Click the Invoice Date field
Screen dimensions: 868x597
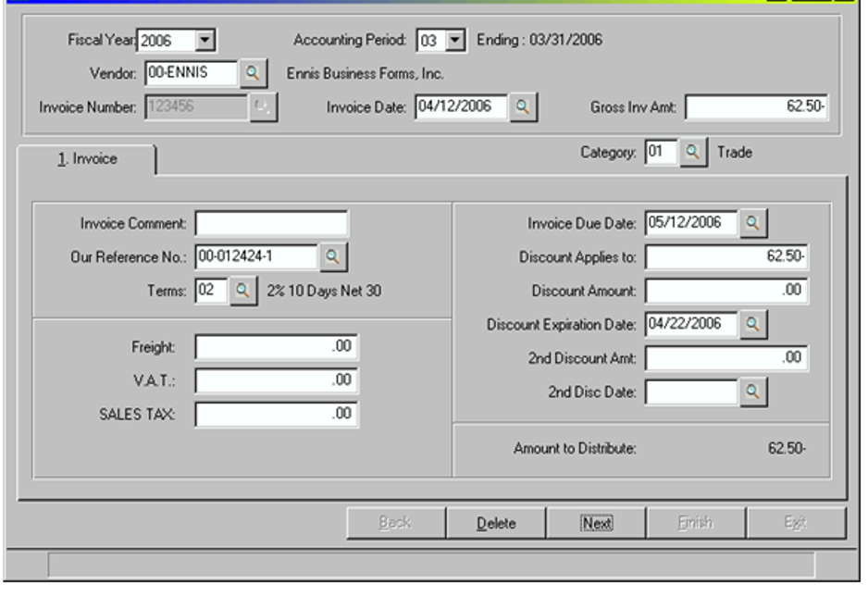point(461,106)
